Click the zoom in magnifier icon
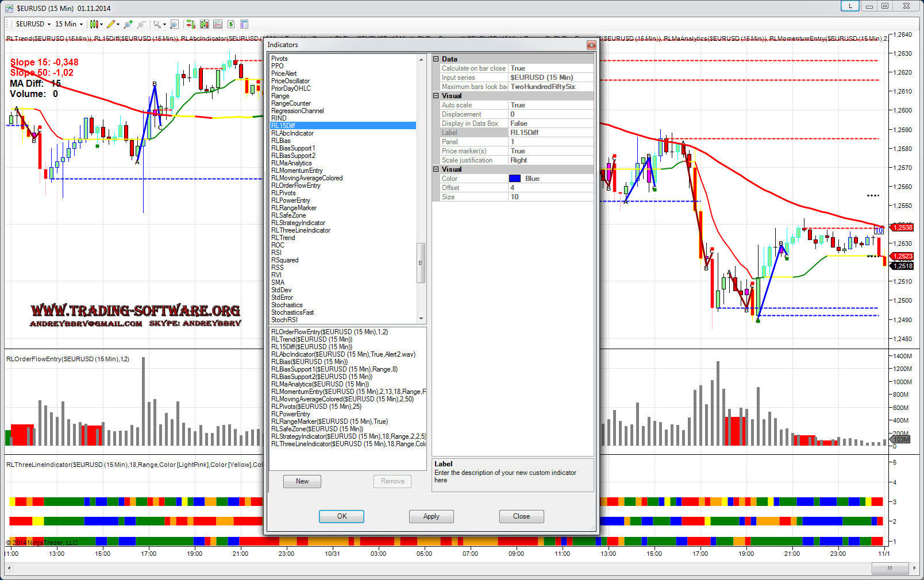The image size is (924, 580). pyautogui.click(x=128, y=24)
